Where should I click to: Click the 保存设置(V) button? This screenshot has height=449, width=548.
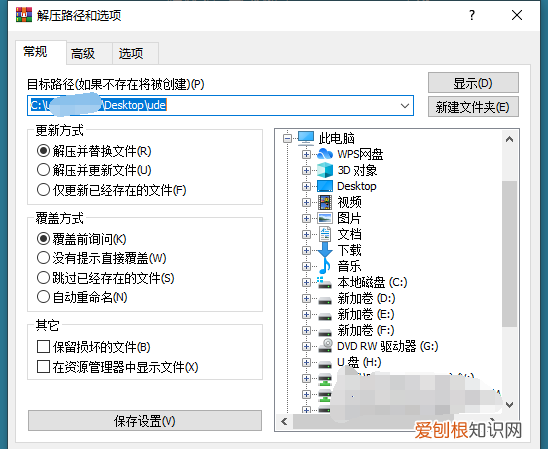click(x=145, y=421)
